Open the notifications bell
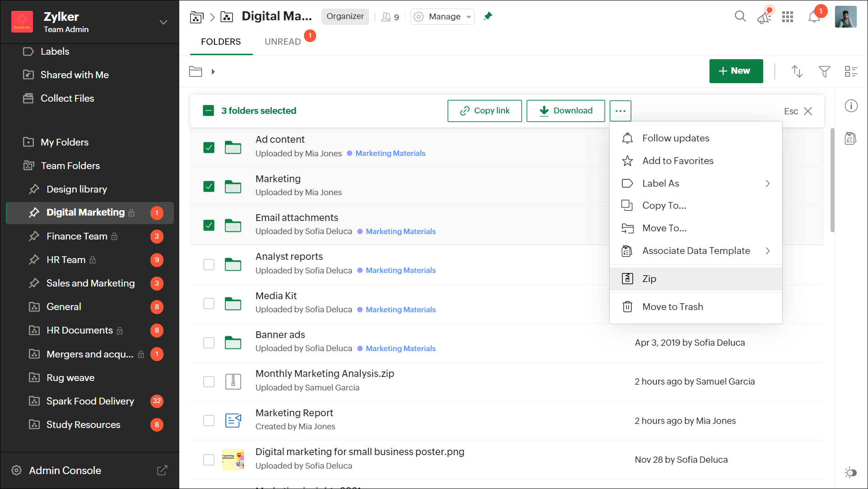 [x=814, y=17]
